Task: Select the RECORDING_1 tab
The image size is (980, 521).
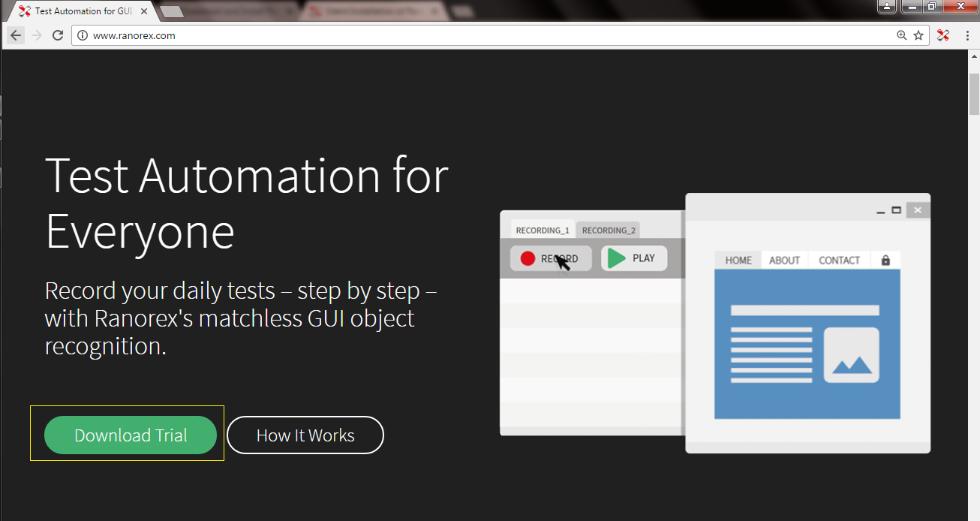Action: coord(541,230)
